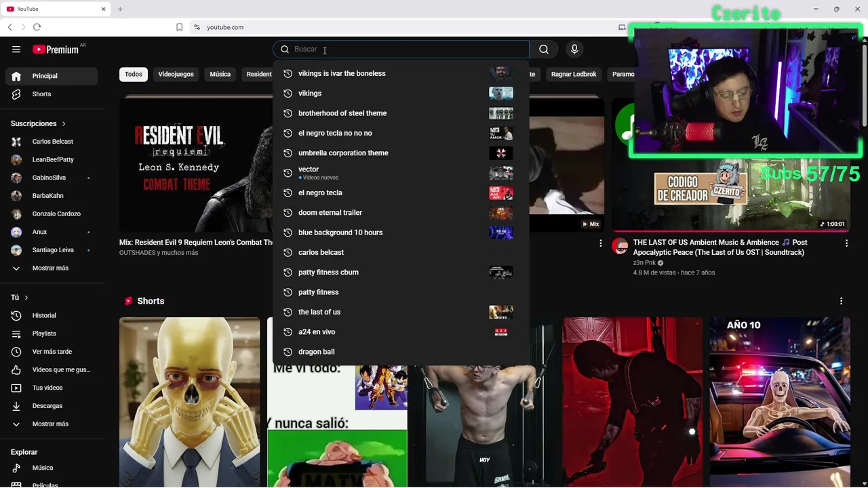Select suggestion carlos belcast
This screenshot has width=868, height=488.
pyautogui.click(x=401, y=252)
